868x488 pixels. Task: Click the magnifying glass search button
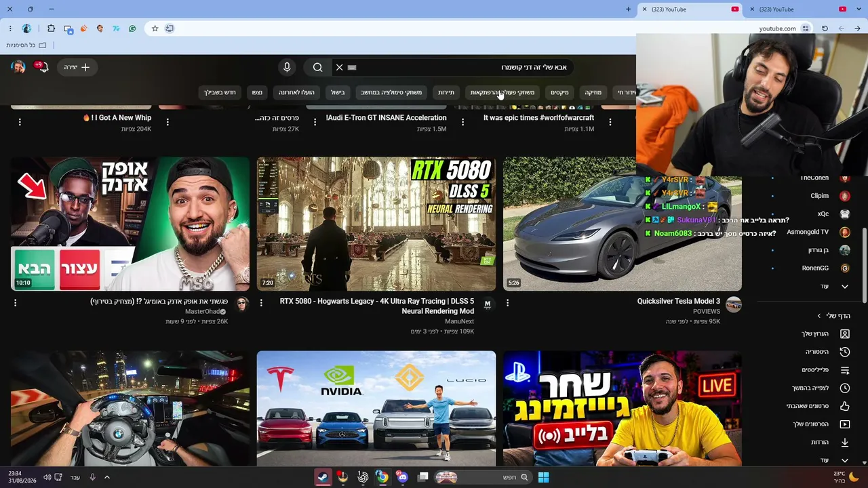click(317, 67)
